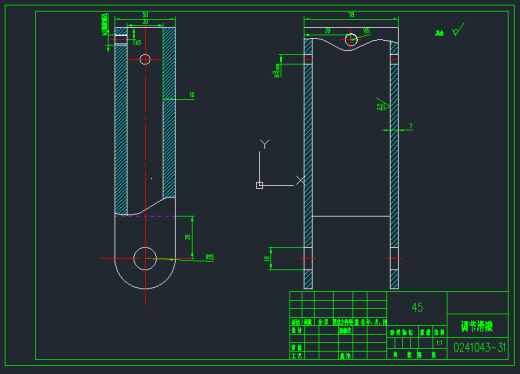Click the material cell reading 45
The width and height of the screenshot is (520, 374).
(417, 307)
